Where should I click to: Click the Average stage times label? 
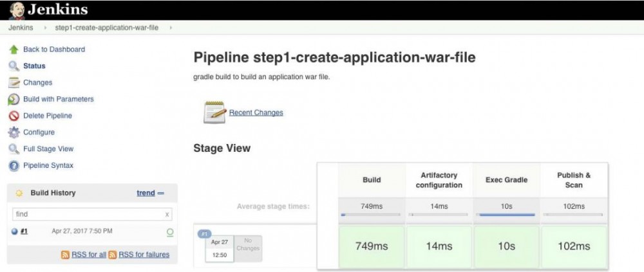tap(273, 206)
